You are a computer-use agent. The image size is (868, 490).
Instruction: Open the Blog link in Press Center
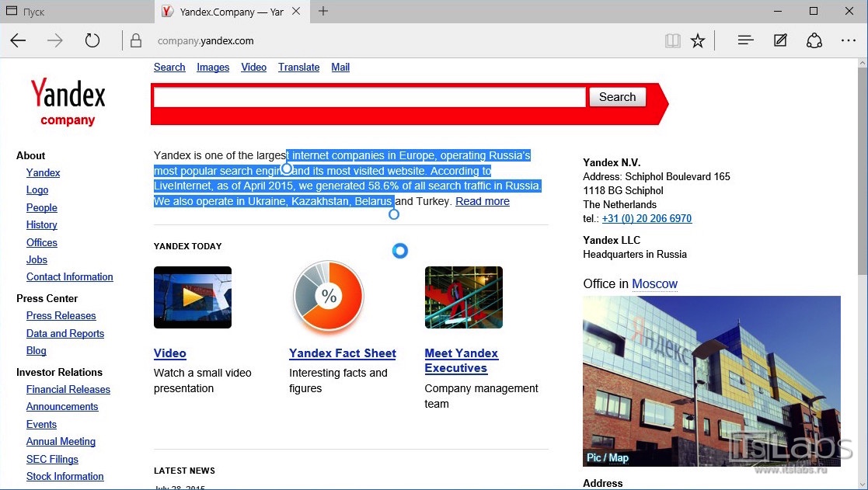pyautogui.click(x=36, y=351)
